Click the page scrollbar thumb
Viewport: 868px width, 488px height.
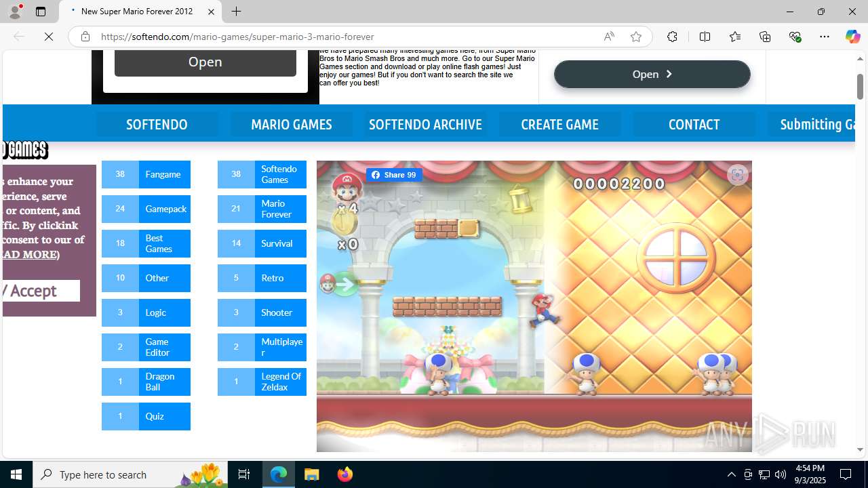(x=860, y=86)
